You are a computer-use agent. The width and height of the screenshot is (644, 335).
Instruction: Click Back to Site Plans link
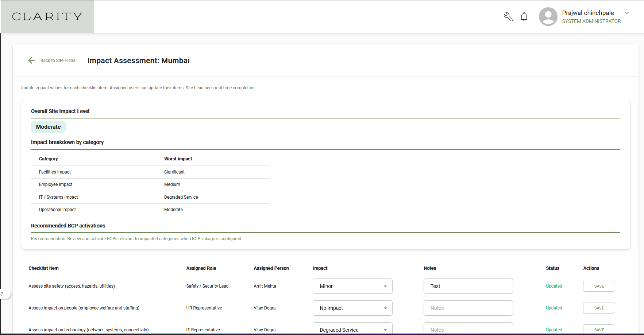tap(58, 61)
